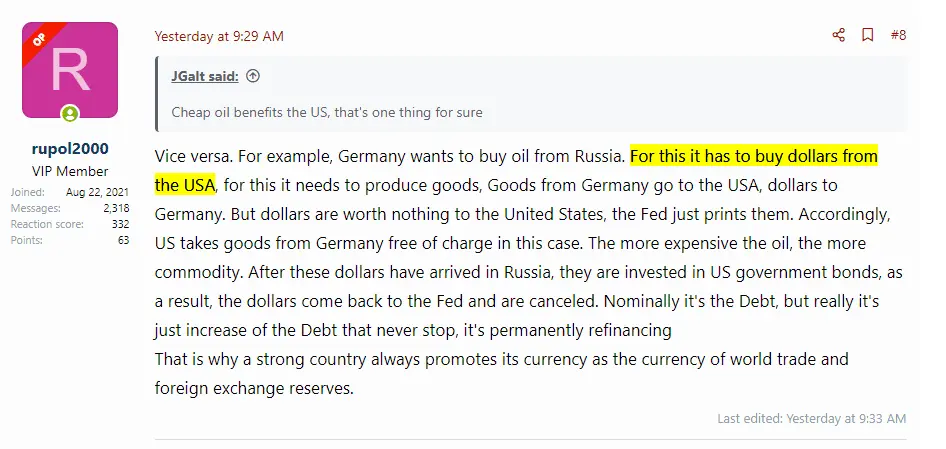This screenshot has width=946, height=449.
Task: Click the up-arrow icon beside JGalt said
Action: tap(253, 76)
